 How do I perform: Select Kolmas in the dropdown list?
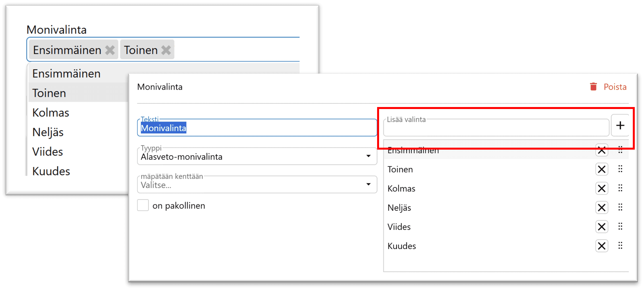(51, 113)
